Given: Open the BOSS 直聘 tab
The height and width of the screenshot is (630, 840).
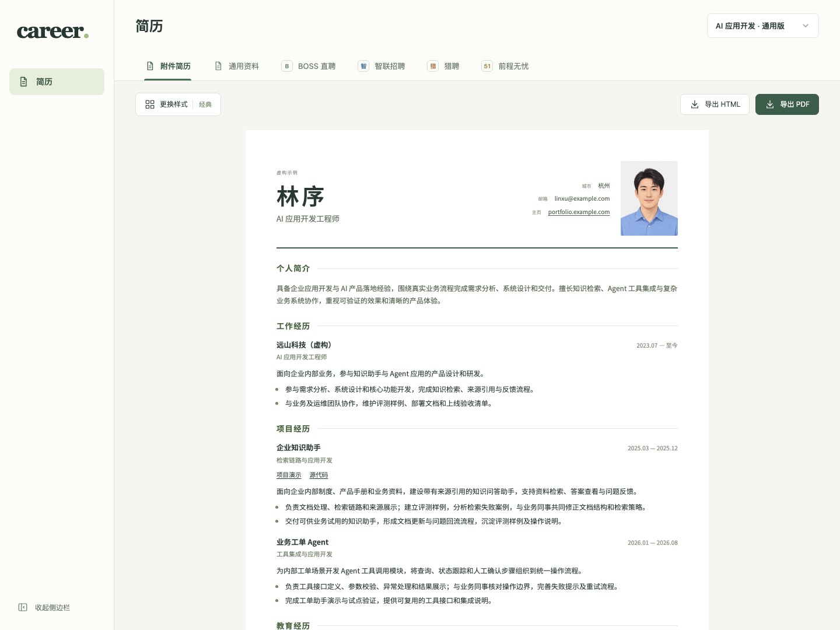Looking at the screenshot, I should tap(309, 66).
